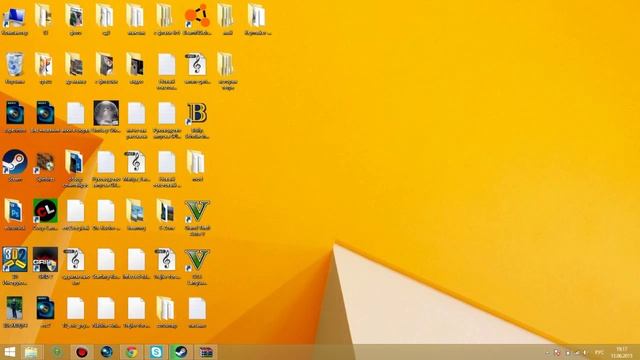The height and width of the screenshot is (360, 640).
Task: Select the bold letter B game shortcut
Action: point(197,120)
